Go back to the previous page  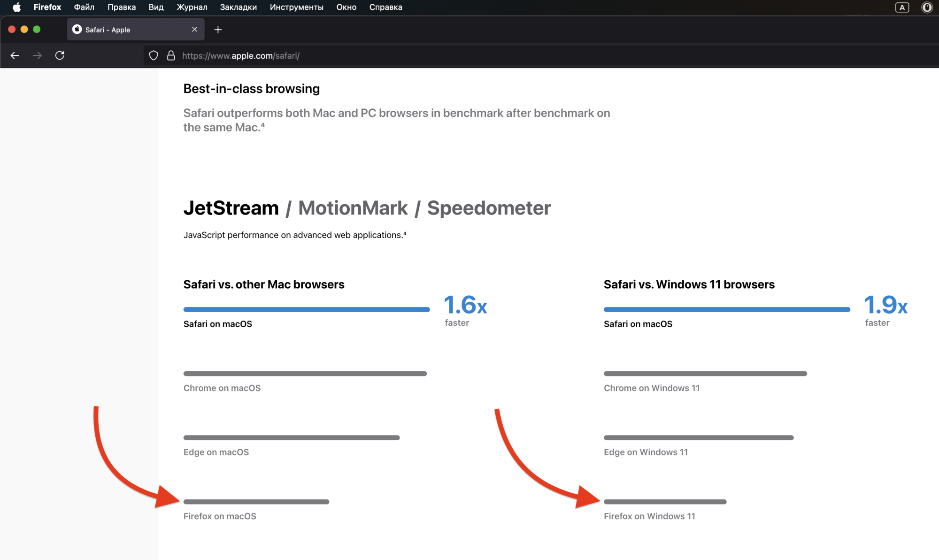click(15, 55)
